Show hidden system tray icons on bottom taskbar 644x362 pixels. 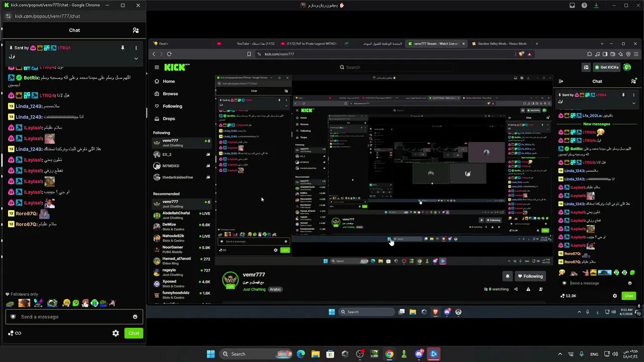(560, 354)
